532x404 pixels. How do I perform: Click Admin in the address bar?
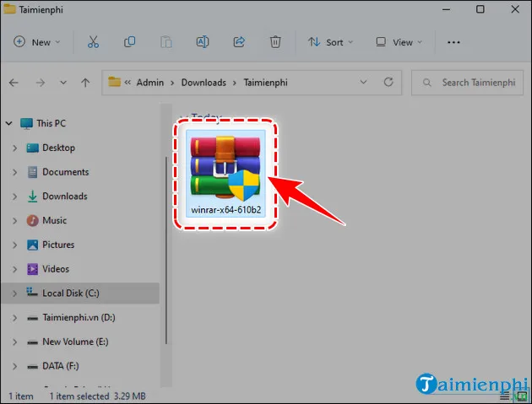[150, 83]
